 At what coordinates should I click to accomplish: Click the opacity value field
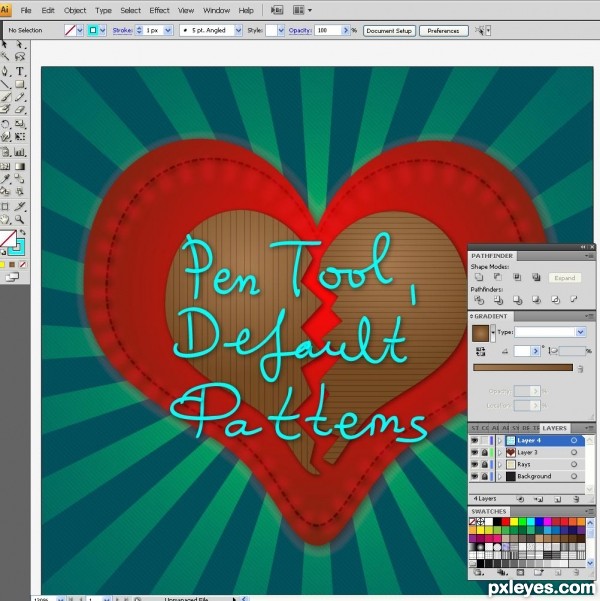pyautogui.click(x=327, y=30)
